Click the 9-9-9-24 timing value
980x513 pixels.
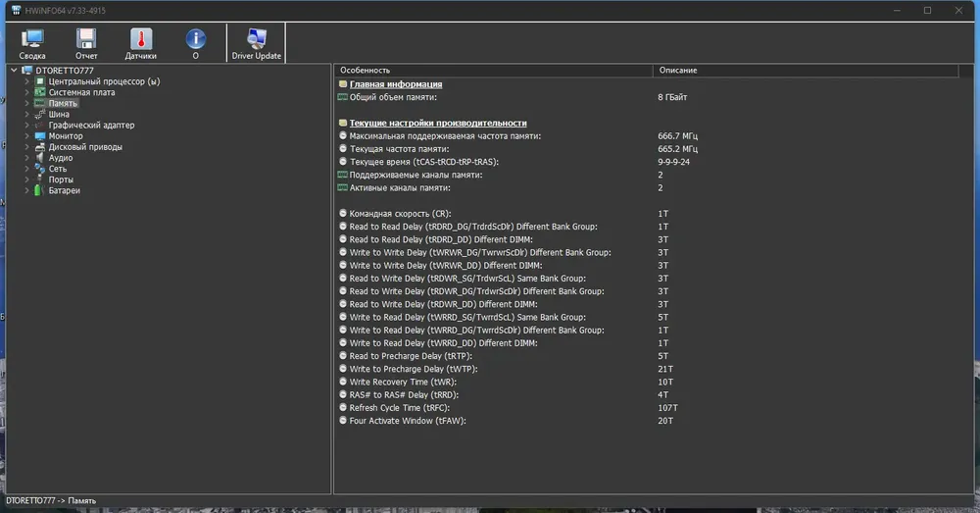point(674,162)
